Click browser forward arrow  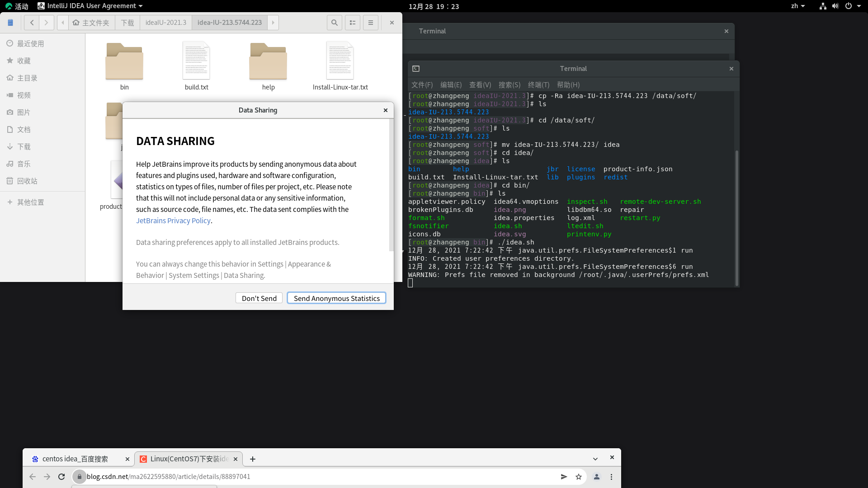(47, 477)
